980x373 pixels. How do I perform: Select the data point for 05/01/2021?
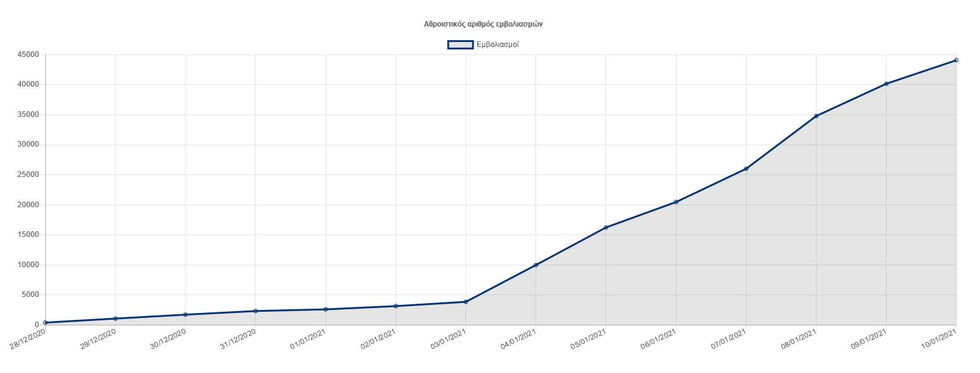point(605,228)
